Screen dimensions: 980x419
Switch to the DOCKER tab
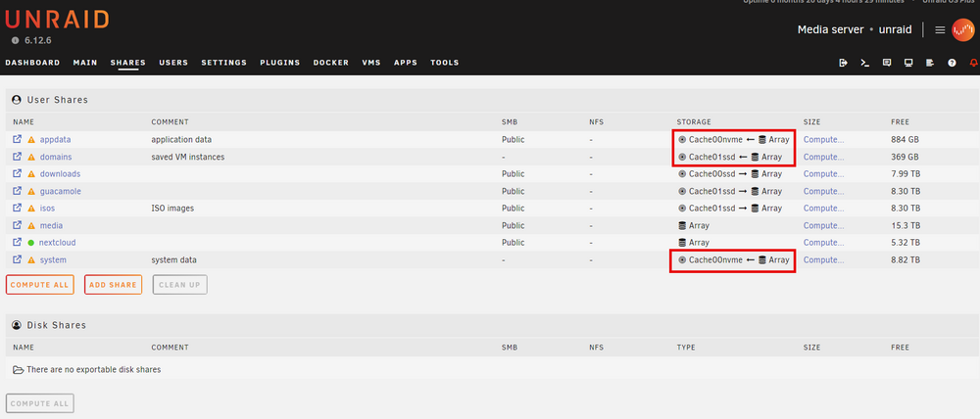click(331, 63)
